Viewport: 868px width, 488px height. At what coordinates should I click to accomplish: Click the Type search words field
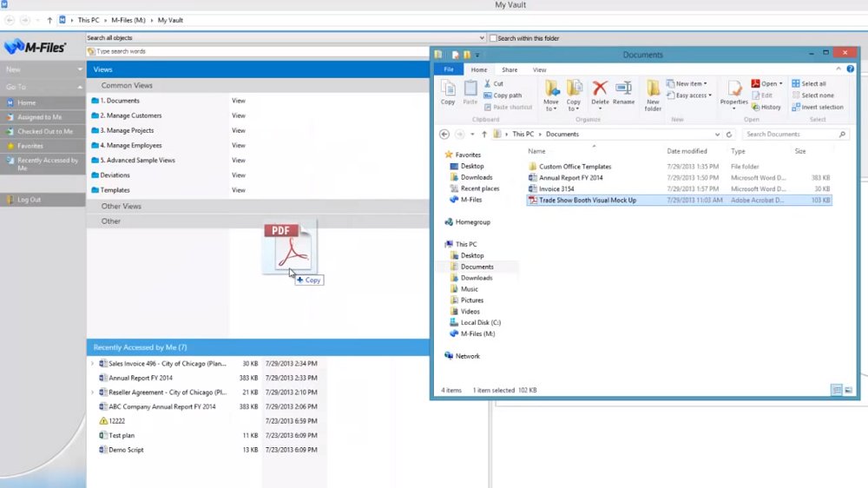point(258,51)
